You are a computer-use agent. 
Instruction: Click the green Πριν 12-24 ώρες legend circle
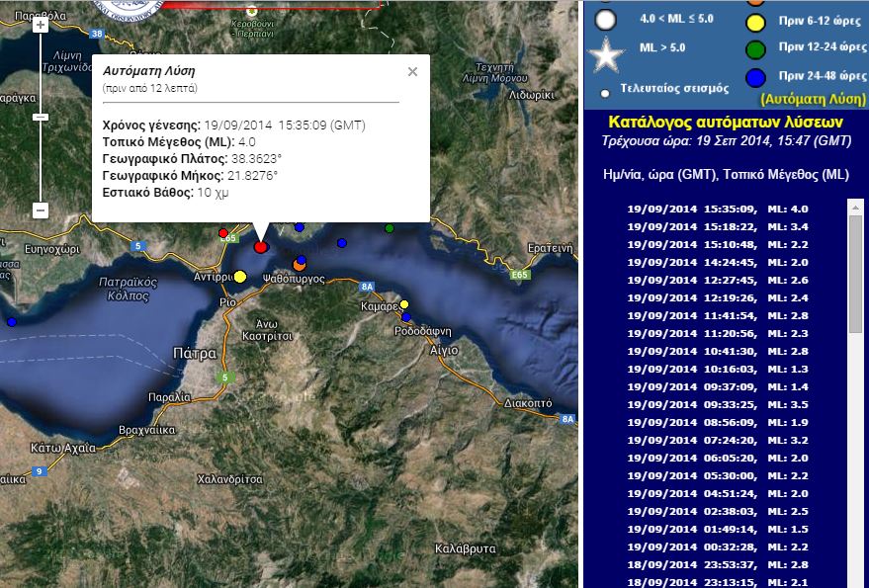(x=755, y=46)
